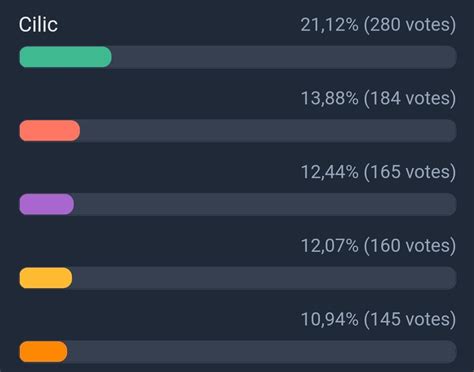Click the 13,88% percentage value
This screenshot has height=372, width=474.
[x=330, y=99]
